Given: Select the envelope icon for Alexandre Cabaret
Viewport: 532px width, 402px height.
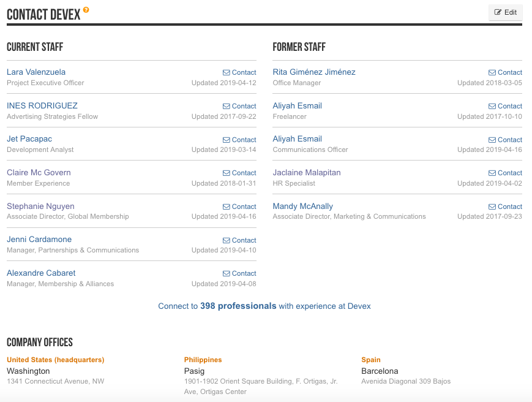Looking at the screenshot, I should (x=227, y=274).
